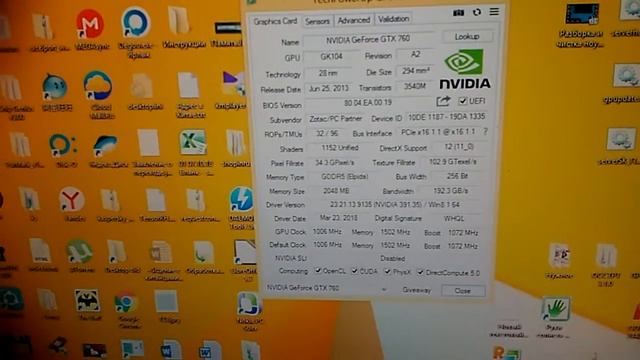This screenshot has width=640, height=360.
Task: Open the Excel spreadsheet file on desktop
Action: (x=193, y=142)
